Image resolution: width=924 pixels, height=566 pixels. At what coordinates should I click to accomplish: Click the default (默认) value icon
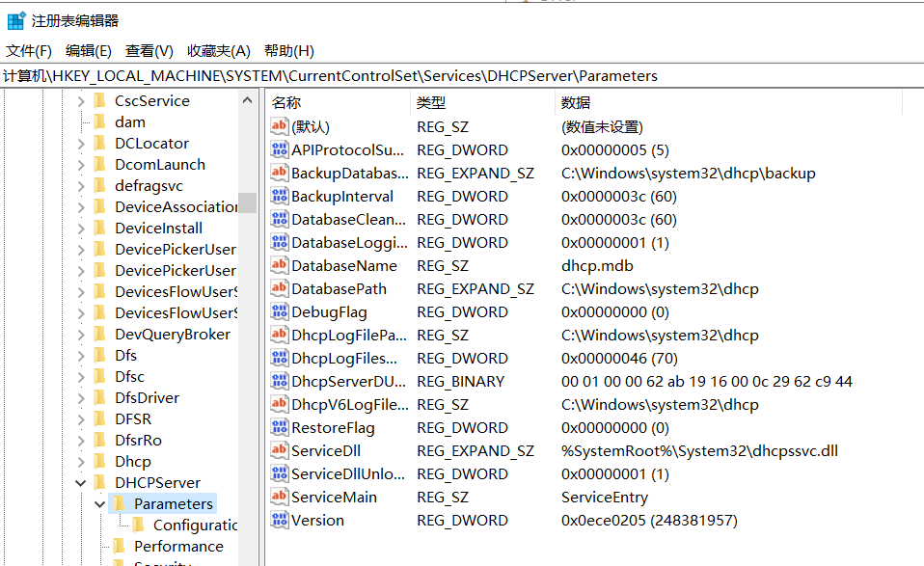tap(280, 126)
